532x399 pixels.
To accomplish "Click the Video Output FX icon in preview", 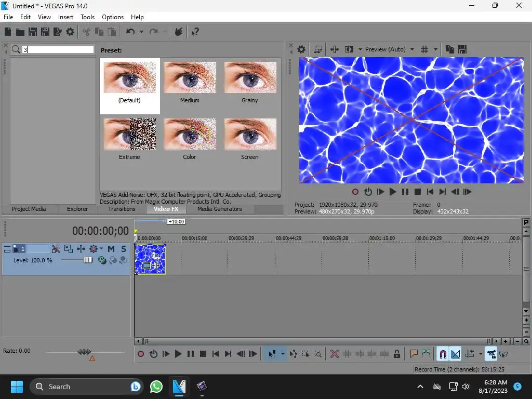I will [x=335, y=49].
